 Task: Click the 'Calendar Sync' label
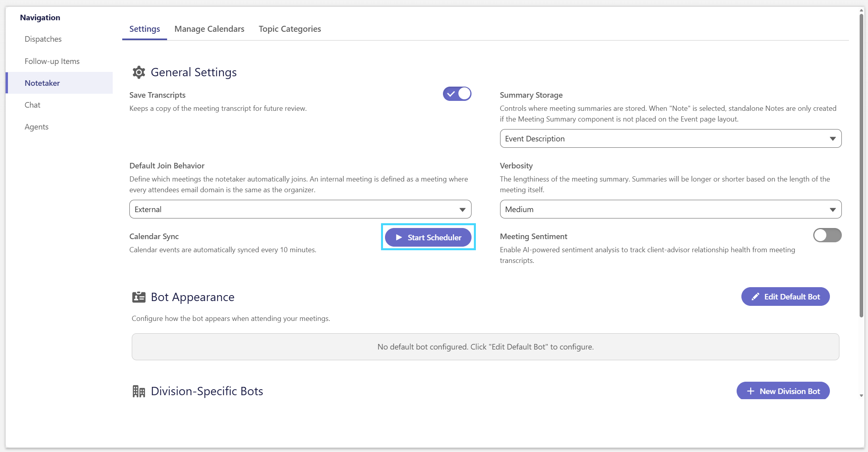pyautogui.click(x=154, y=236)
